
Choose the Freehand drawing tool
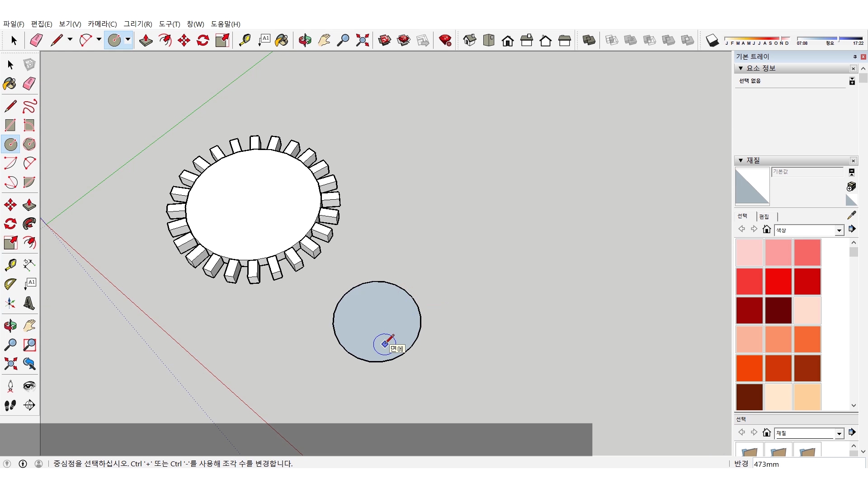click(x=29, y=106)
